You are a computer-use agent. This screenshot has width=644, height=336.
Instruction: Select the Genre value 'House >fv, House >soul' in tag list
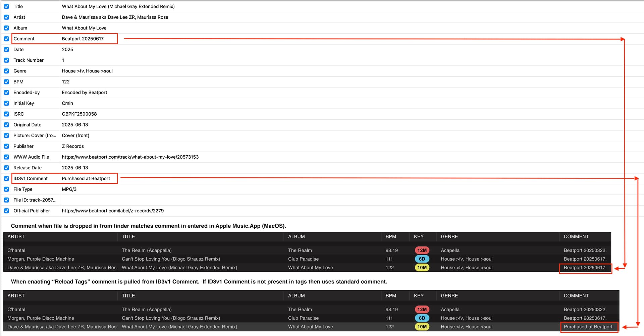pyautogui.click(x=87, y=71)
